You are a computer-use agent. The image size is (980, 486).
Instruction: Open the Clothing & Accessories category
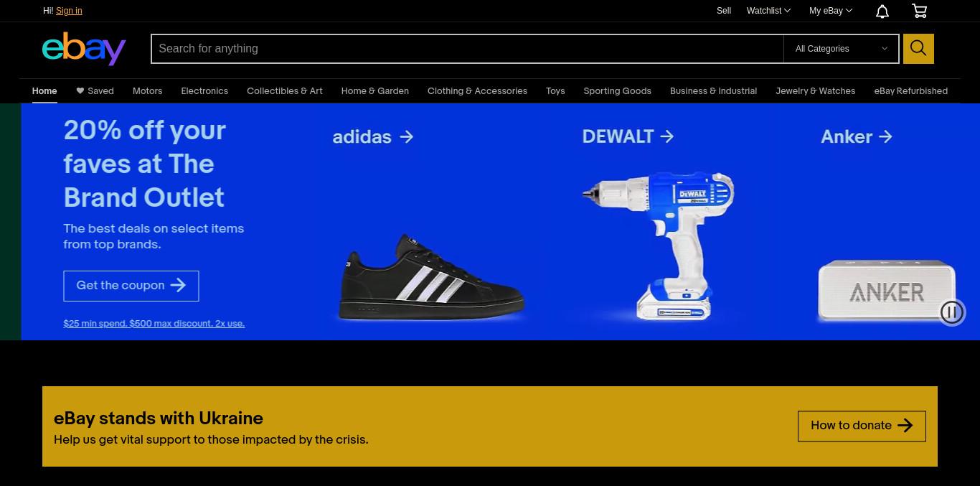point(477,91)
